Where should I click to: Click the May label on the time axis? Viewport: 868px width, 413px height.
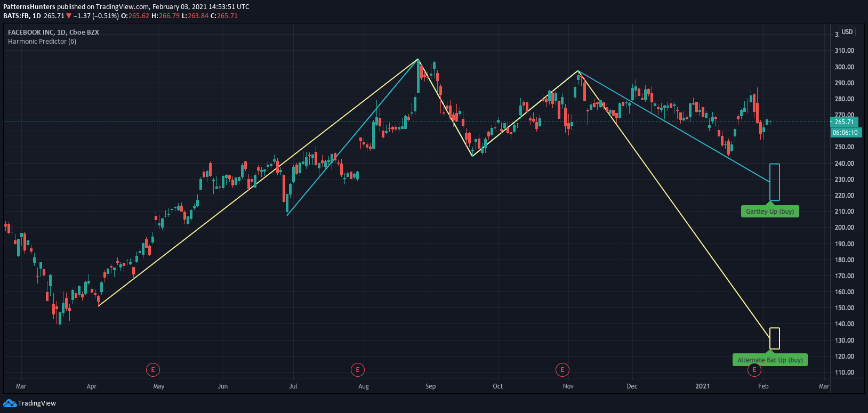pyautogui.click(x=159, y=386)
